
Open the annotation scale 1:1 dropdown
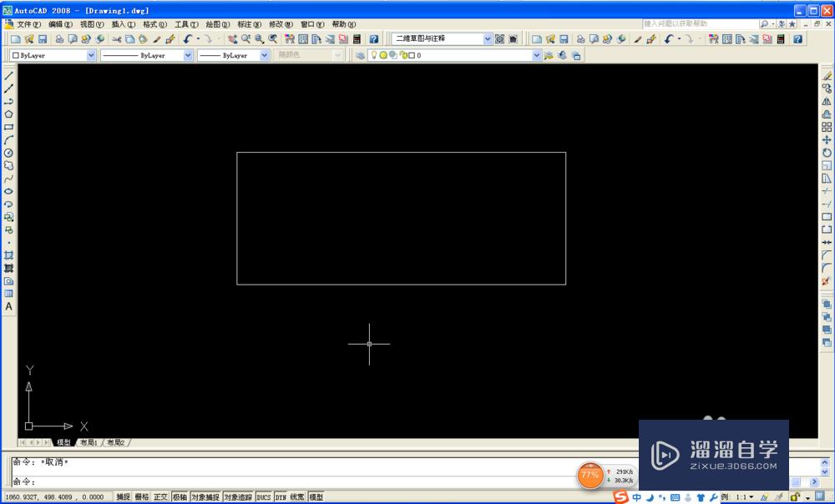751,497
